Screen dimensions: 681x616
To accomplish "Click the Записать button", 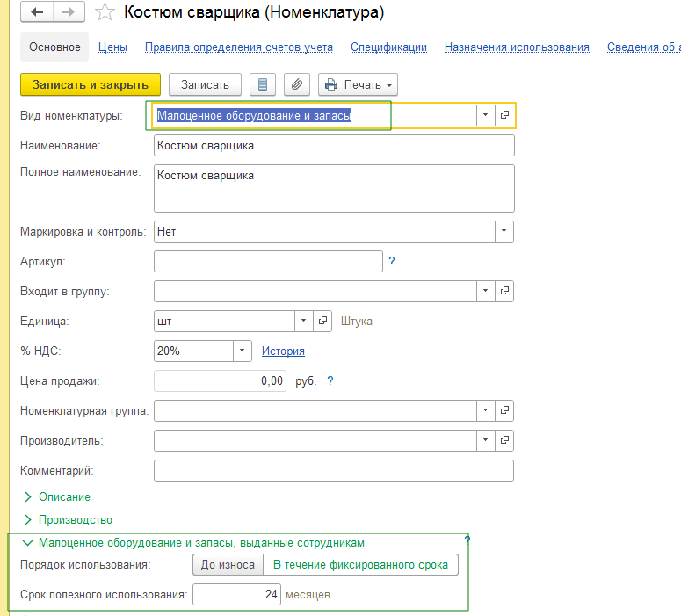I will click(x=205, y=84).
